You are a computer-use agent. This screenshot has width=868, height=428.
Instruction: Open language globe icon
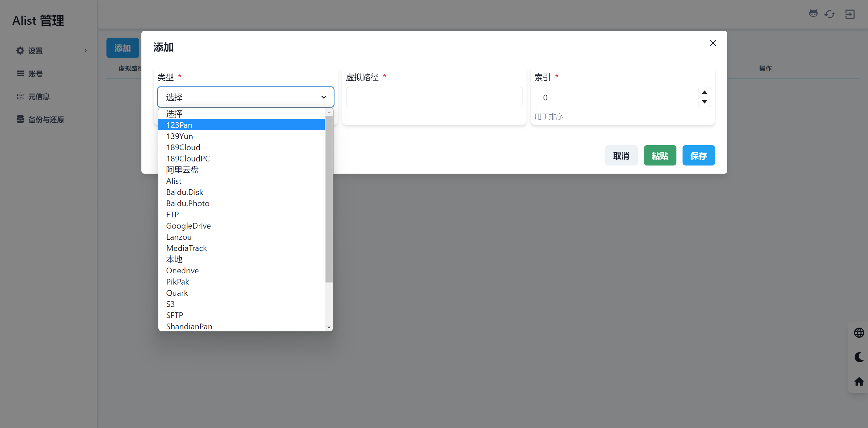859,333
